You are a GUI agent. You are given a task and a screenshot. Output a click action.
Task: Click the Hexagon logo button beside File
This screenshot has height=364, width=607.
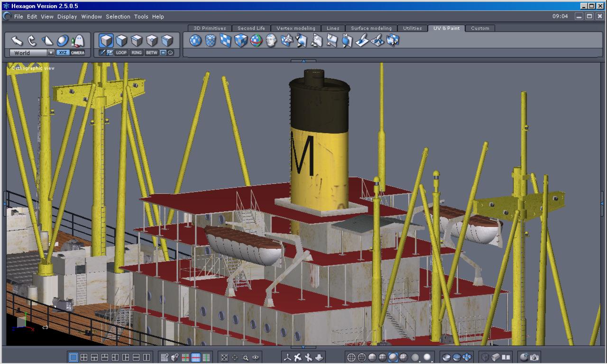click(x=7, y=16)
